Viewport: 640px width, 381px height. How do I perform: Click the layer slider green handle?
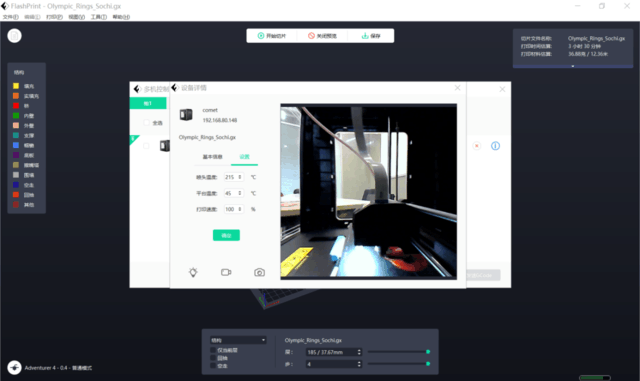(428, 352)
